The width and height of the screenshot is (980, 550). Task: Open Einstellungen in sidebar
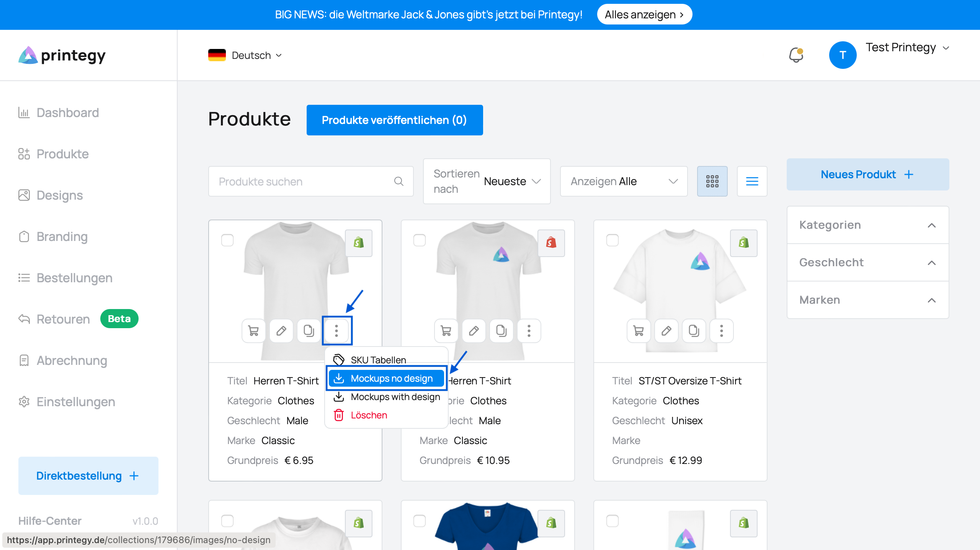[67, 402]
